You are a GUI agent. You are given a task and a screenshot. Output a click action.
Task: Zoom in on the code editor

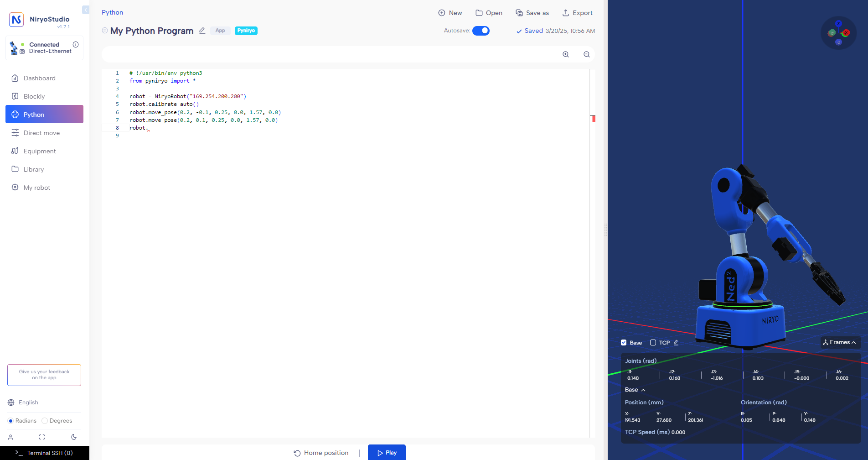tap(566, 54)
